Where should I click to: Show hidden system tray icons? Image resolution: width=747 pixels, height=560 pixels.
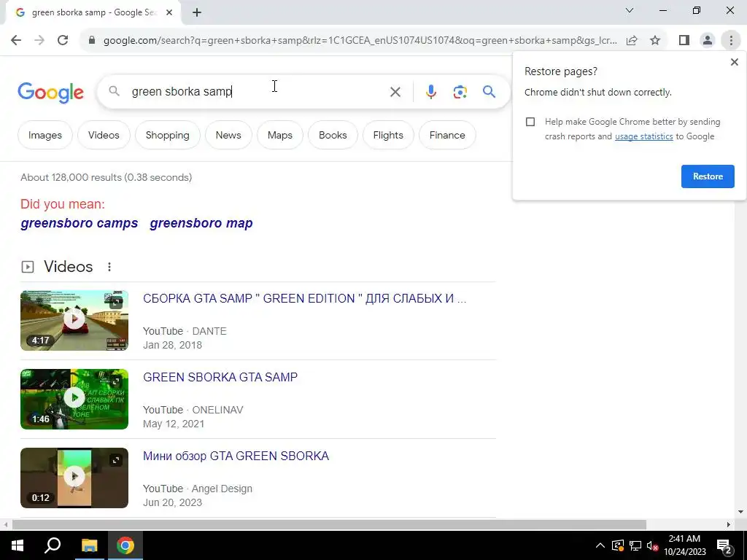[x=600, y=545]
